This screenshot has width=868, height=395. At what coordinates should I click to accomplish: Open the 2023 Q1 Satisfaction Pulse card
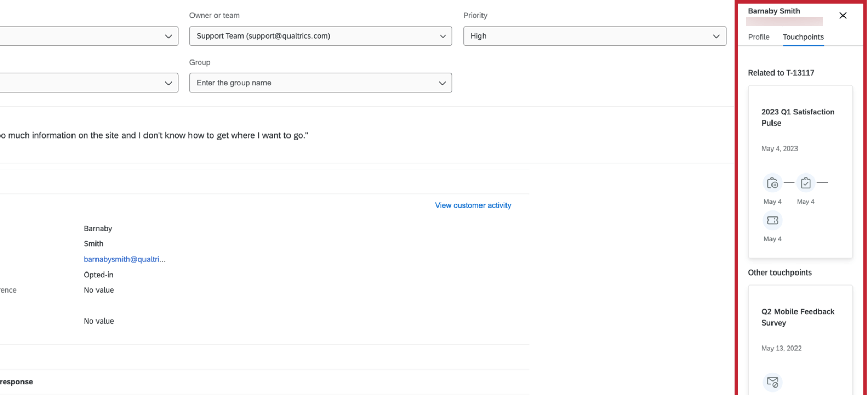[x=798, y=117]
